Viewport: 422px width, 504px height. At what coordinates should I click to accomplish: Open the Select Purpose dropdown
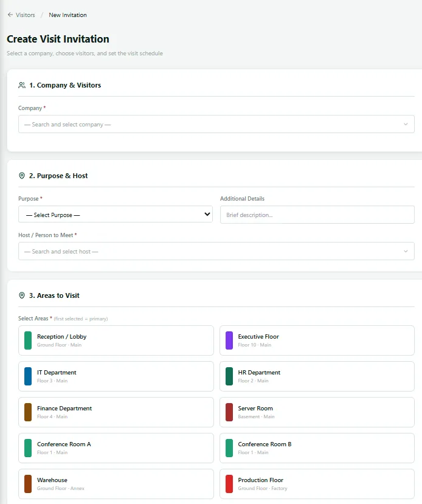coord(116,215)
